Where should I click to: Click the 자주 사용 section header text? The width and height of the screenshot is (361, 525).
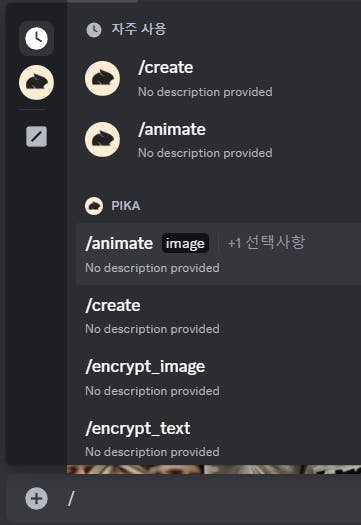tap(139, 29)
